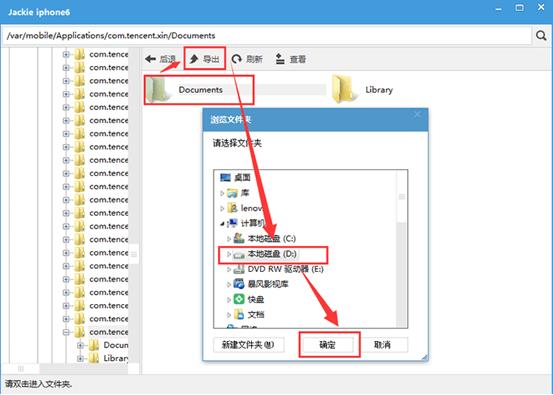Select the 快盘 green icon entry
The height and width of the screenshot is (395, 553).
tap(239, 299)
